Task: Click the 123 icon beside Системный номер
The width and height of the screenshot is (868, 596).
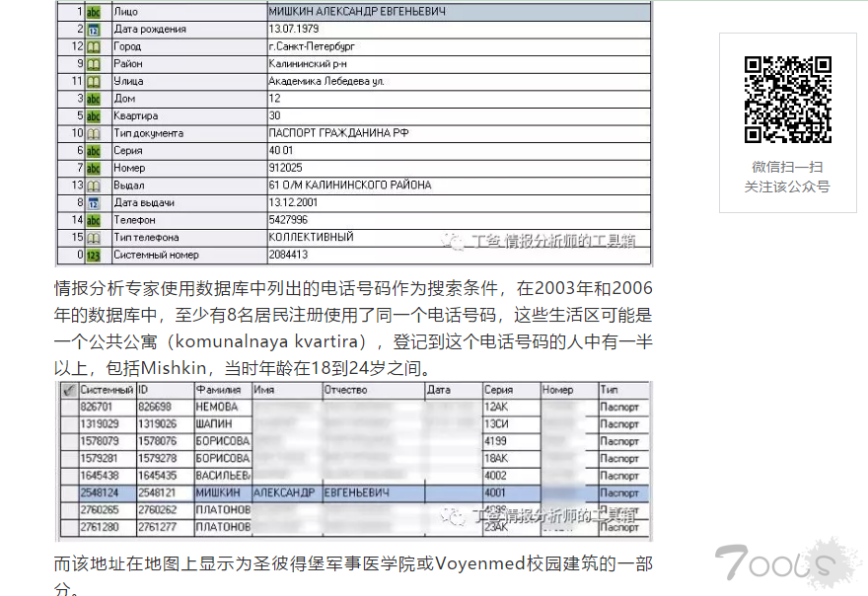Action: click(94, 255)
